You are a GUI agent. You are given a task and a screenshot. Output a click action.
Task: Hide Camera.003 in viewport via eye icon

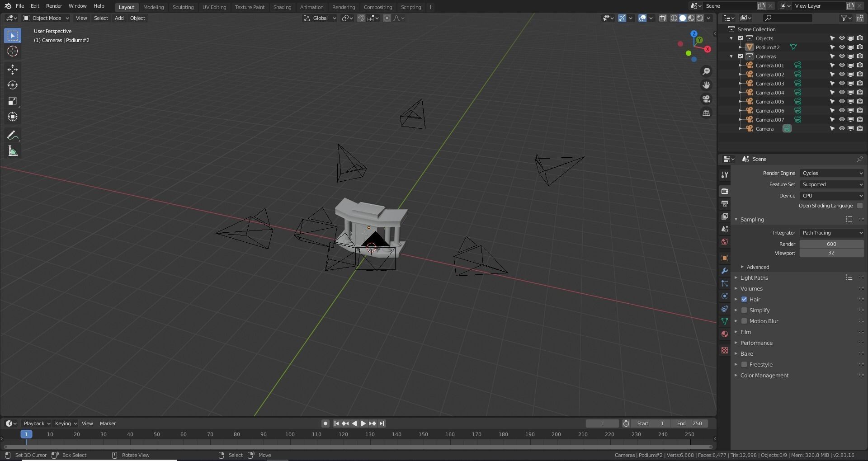point(842,84)
